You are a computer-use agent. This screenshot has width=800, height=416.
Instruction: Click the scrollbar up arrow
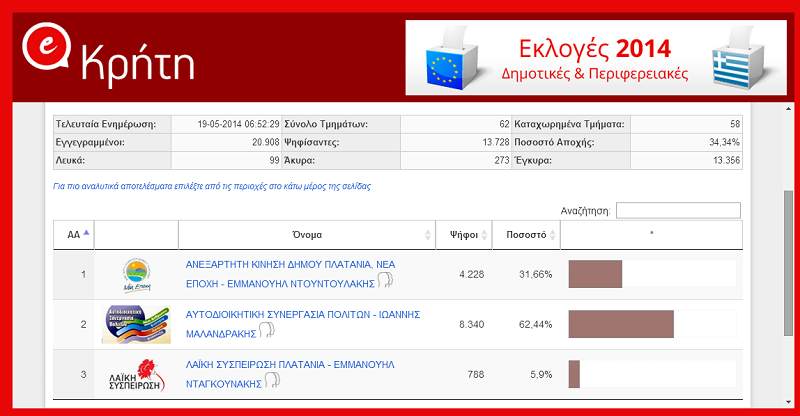pyautogui.click(x=788, y=108)
